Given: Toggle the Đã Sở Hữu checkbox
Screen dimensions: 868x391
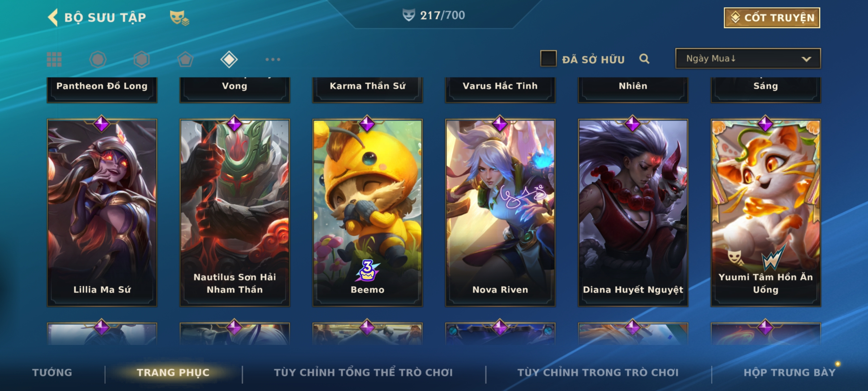Looking at the screenshot, I should pos(548,59).
